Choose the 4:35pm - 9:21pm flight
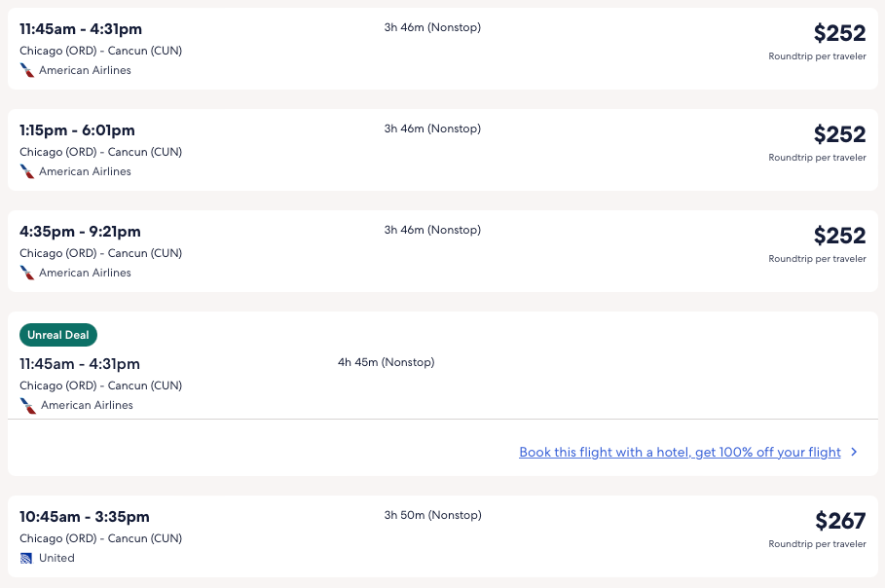This screenshot has height=588, width=885. click(x=81, y=232)
